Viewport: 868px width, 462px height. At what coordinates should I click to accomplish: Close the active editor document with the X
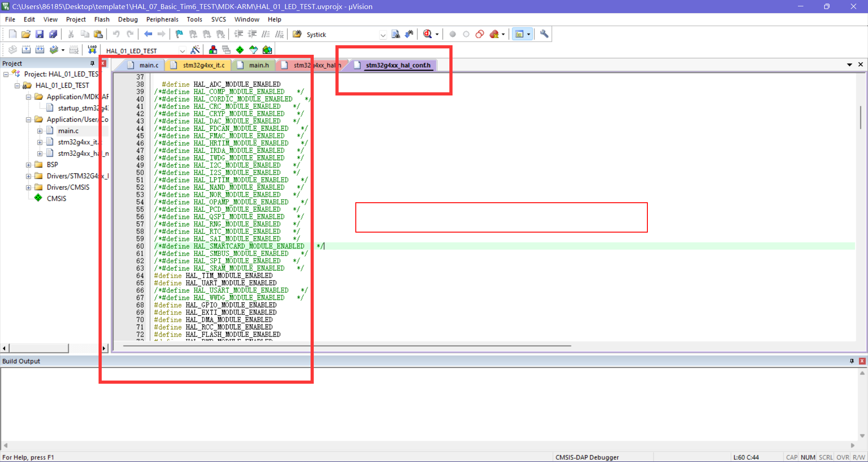tap(860, 65)
